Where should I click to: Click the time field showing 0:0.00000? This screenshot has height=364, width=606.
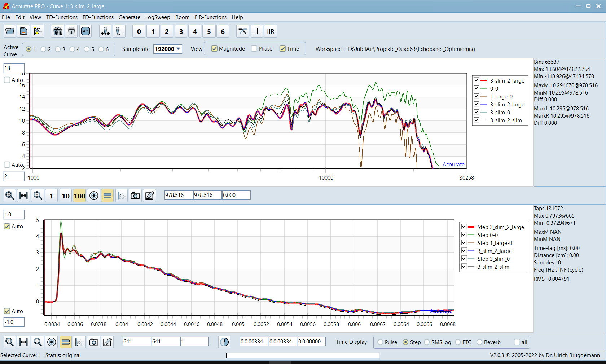[x=311, y=342]
